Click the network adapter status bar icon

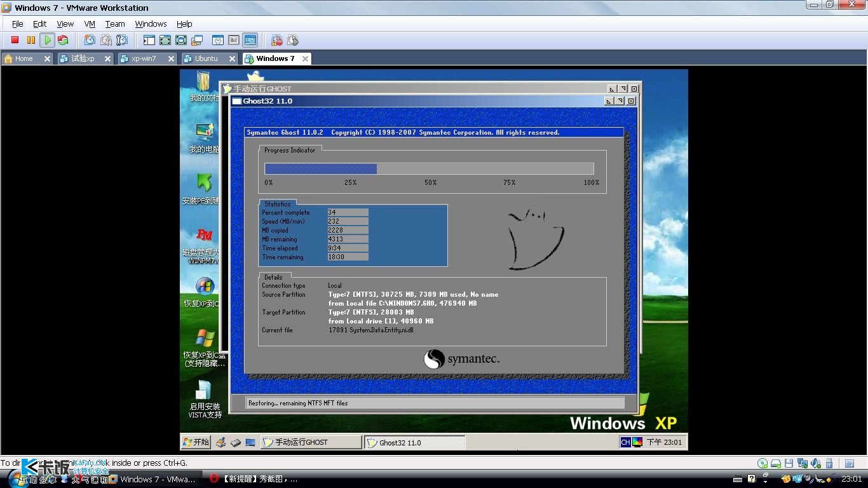tap(802, 463)
